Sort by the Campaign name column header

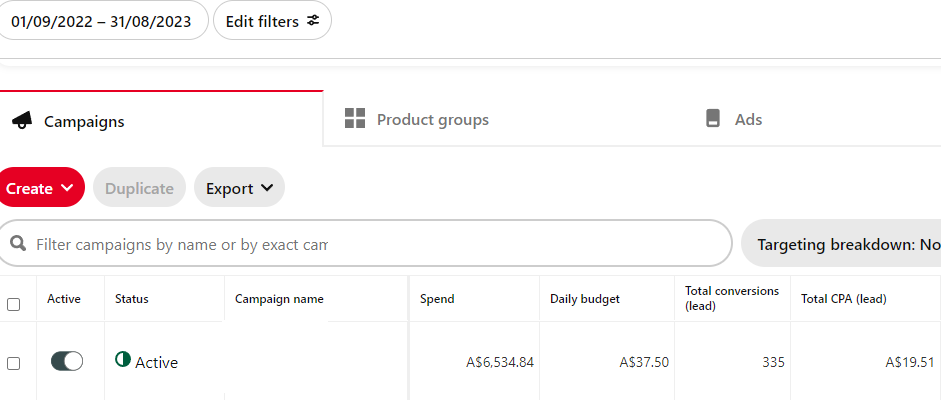pos(279,299)
